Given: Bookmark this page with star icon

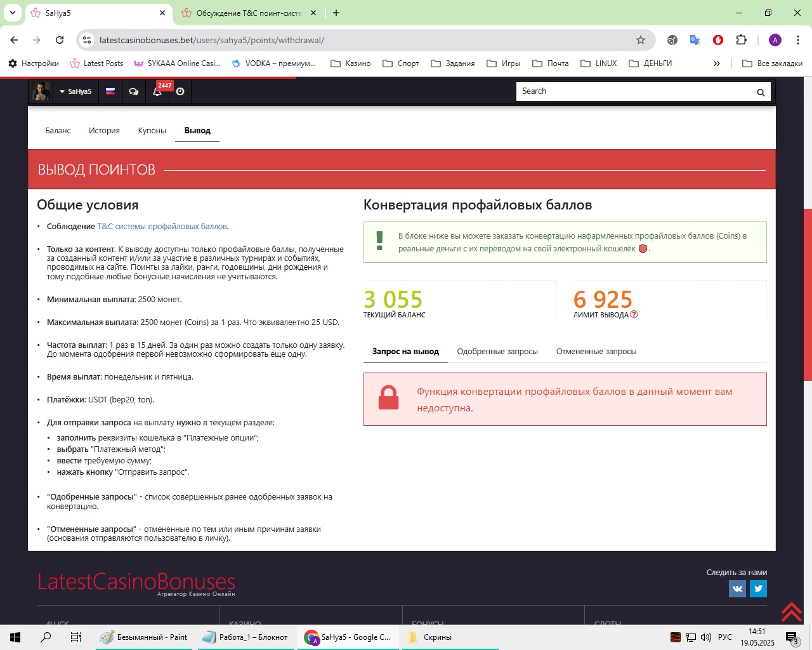Looking at the screenshot, I should [641, 40].
